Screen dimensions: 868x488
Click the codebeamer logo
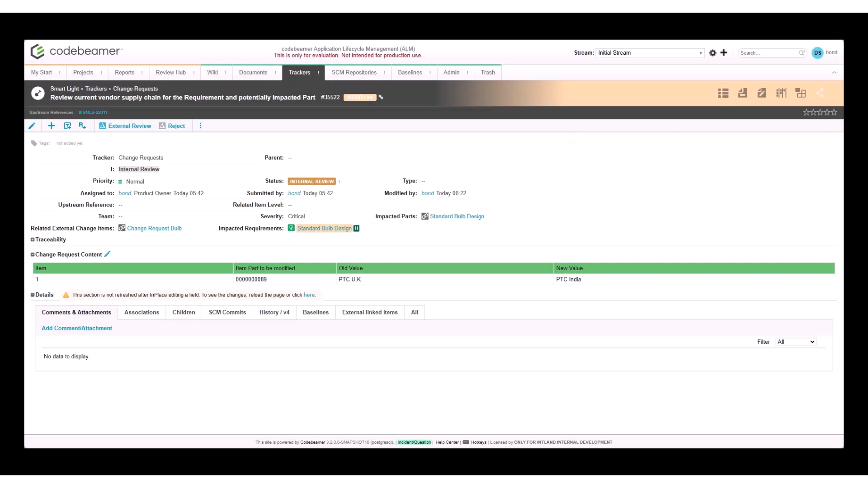[x=76, y=51]
